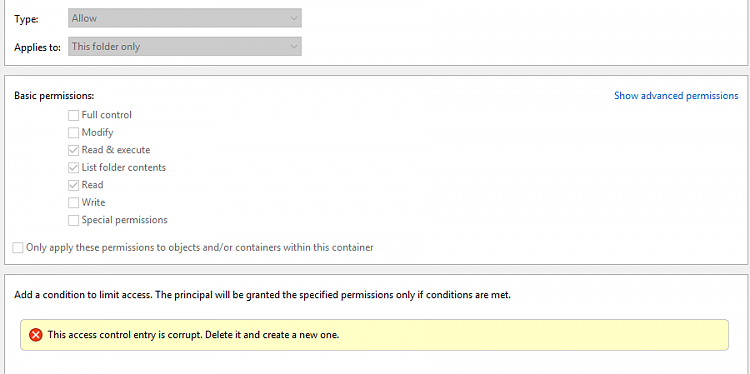Enable the Modify permission checkbox
Image resolution: width=750 pixels, height=374 pixels.
73,132
